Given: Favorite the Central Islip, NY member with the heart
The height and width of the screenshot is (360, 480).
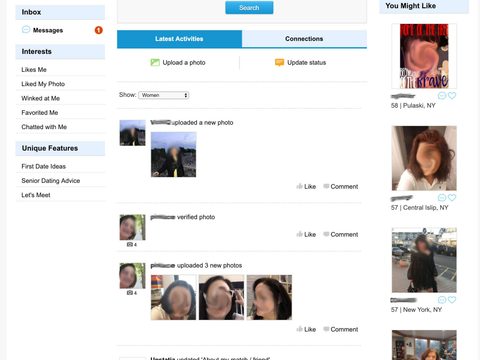Looking at the screenshot, I should 452,198.
